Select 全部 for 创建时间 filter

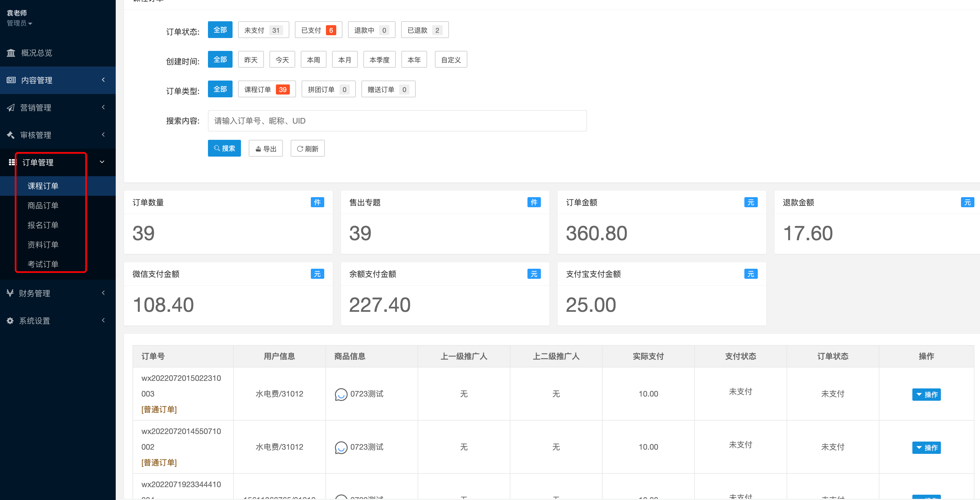220,59
